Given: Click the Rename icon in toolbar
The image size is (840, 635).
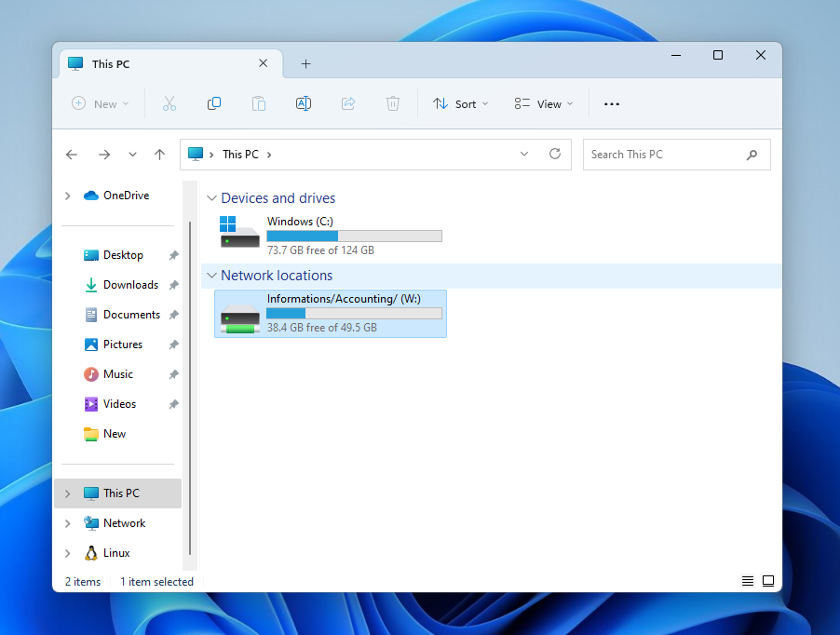Looking at the screenshot, I should [303, 104].
